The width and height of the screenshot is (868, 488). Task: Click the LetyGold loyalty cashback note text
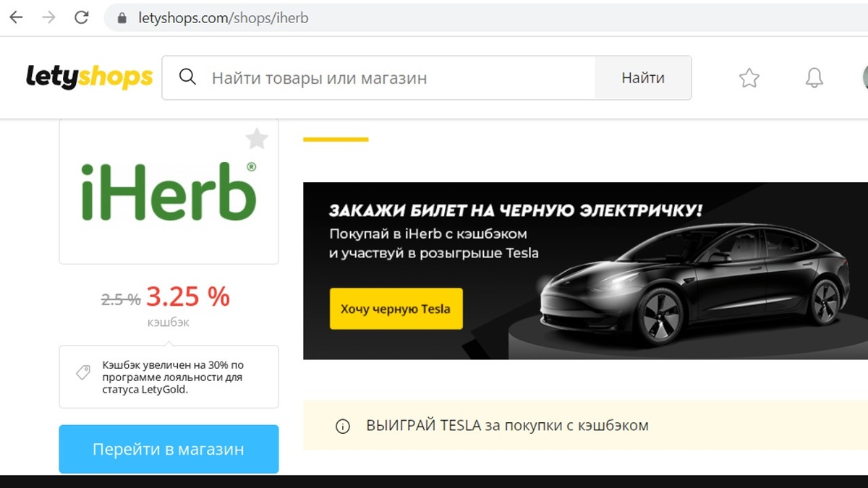[x=173, y=377]
